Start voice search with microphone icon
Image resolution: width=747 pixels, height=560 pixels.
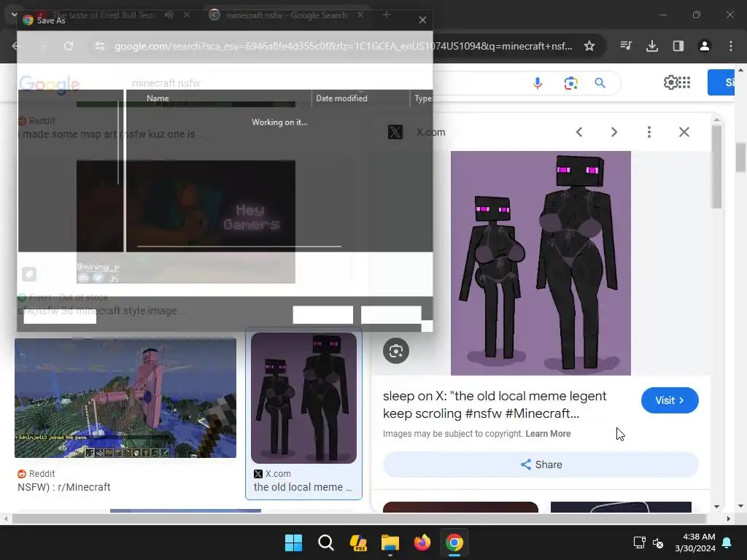coord(538,83)
